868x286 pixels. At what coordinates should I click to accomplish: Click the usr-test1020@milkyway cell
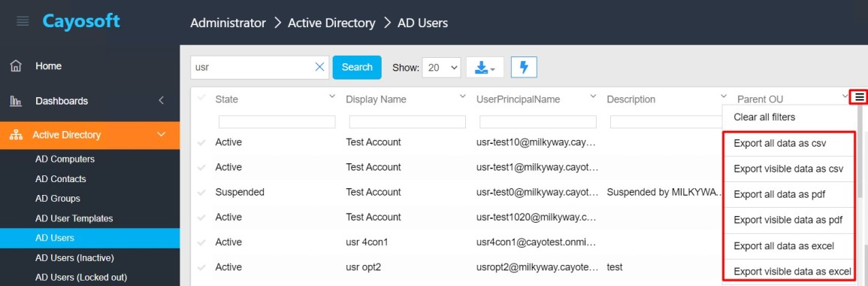click(x=537, y=218)
